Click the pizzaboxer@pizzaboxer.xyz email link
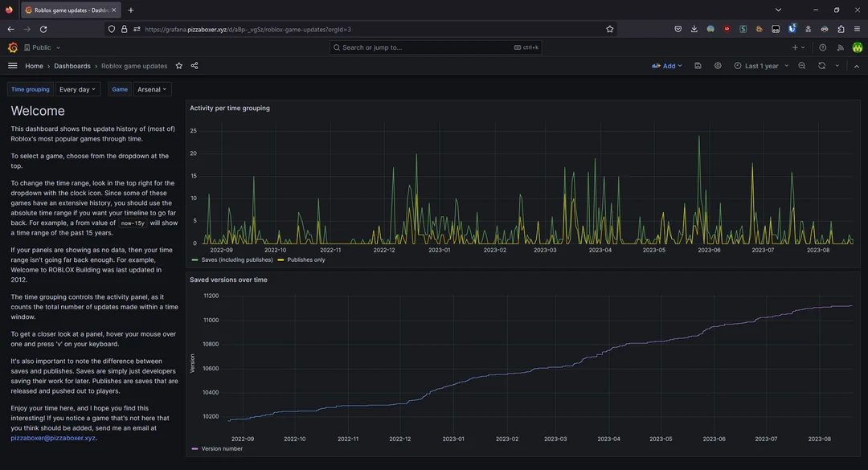This screenshot has height=470, width=868. tap(53, 438)
